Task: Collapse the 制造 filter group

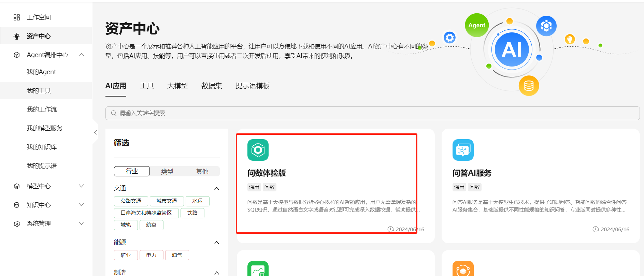Action: click(x=216, y=273)
